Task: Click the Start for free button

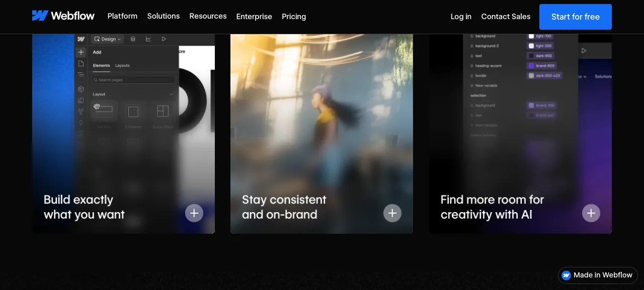Action: [x=576, y=17]
